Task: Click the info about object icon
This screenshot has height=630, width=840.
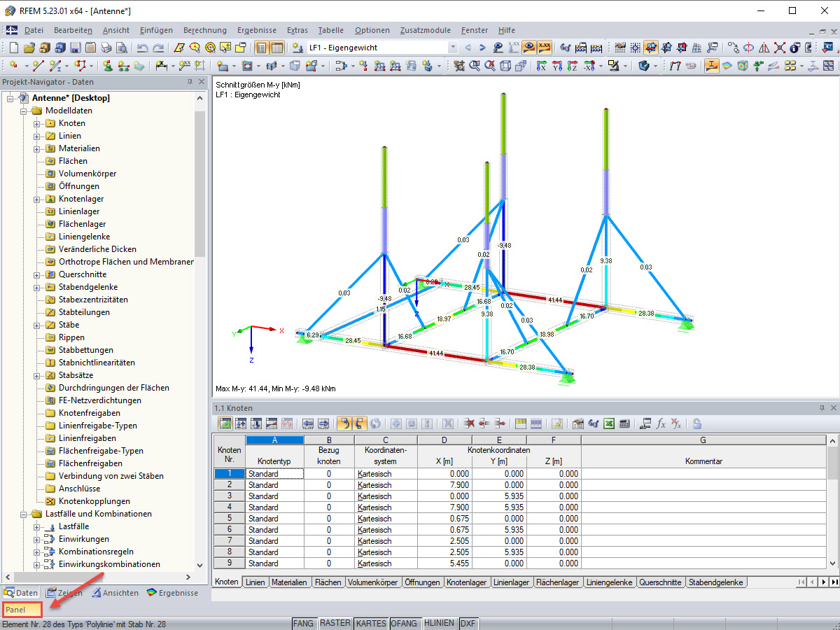Action: click(795, 48)
